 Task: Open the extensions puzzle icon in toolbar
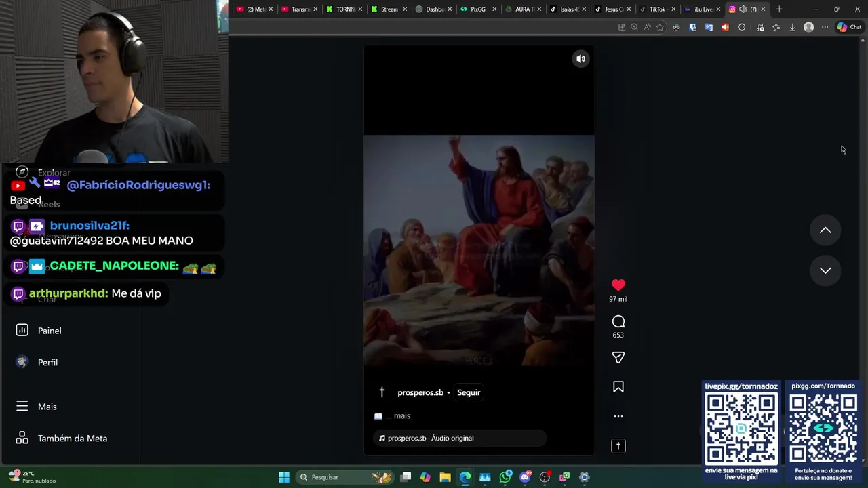[741, 27]
